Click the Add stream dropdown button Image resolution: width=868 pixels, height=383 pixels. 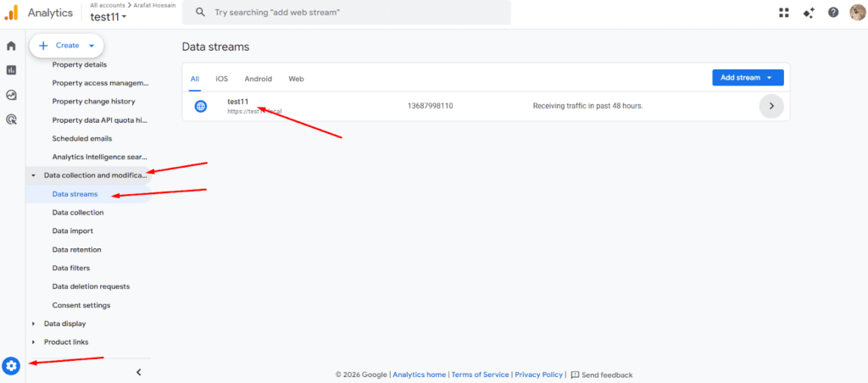tap(747, 78)
